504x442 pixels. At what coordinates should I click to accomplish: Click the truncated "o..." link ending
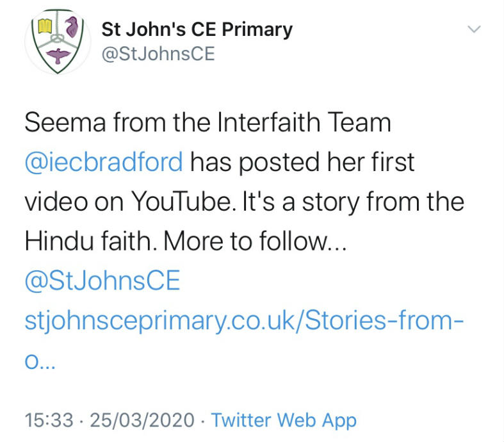(40, 362)
